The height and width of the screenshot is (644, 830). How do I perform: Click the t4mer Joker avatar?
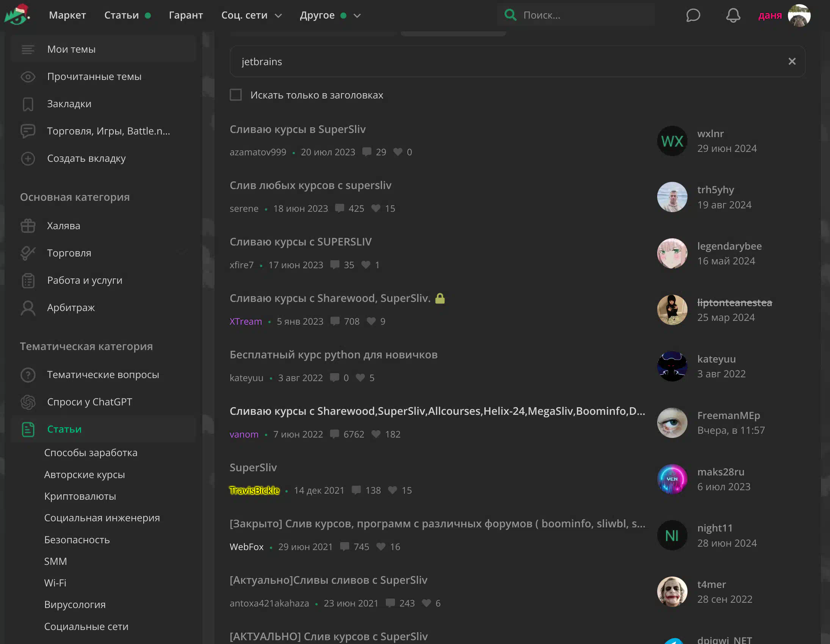point(672,592)
